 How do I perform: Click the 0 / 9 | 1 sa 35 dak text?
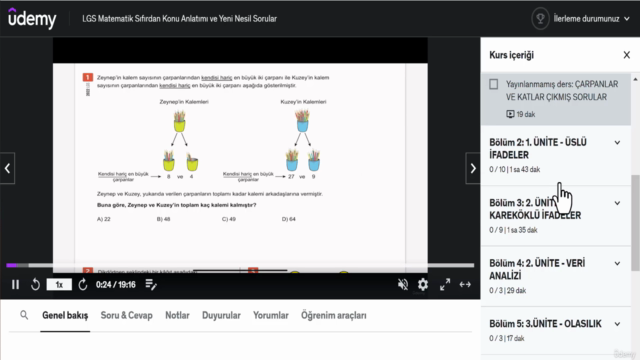click(513, 230)
